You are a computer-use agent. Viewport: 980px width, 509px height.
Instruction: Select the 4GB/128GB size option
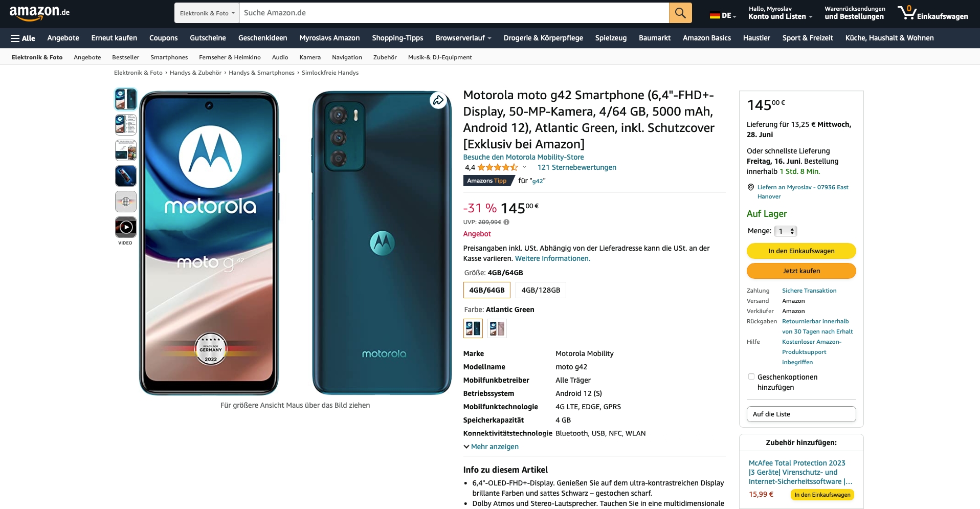pos(541,290)
